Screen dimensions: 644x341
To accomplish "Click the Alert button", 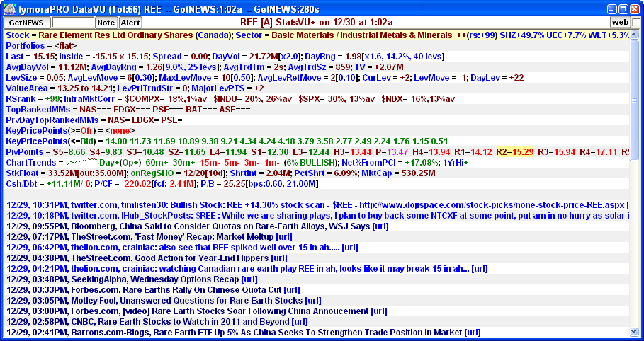I will 130,23.
